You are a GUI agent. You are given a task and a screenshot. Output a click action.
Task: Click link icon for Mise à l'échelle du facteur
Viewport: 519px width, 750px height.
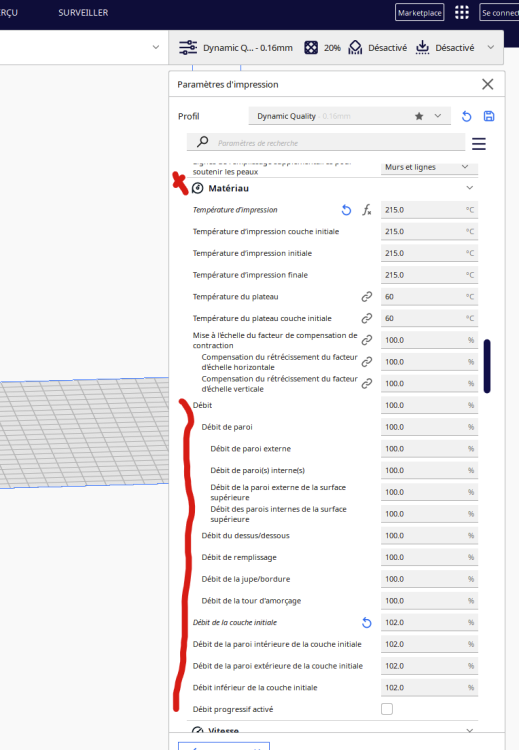[367, 340]
